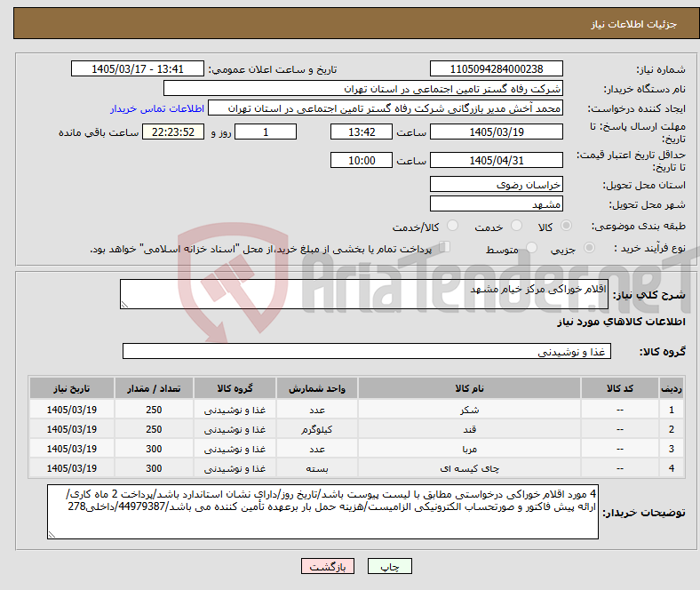This screenshot has height=590, width=700.
Task: Click the تاریخ نیاز column header
Action: 71,388
